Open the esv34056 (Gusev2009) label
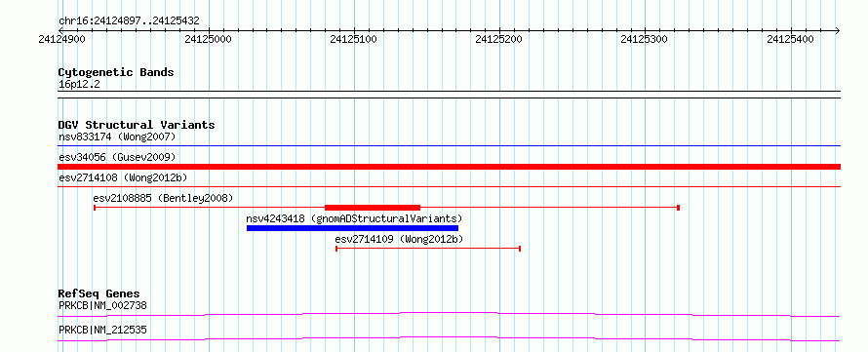Screen dimensions: 868x352 [117, 157]
